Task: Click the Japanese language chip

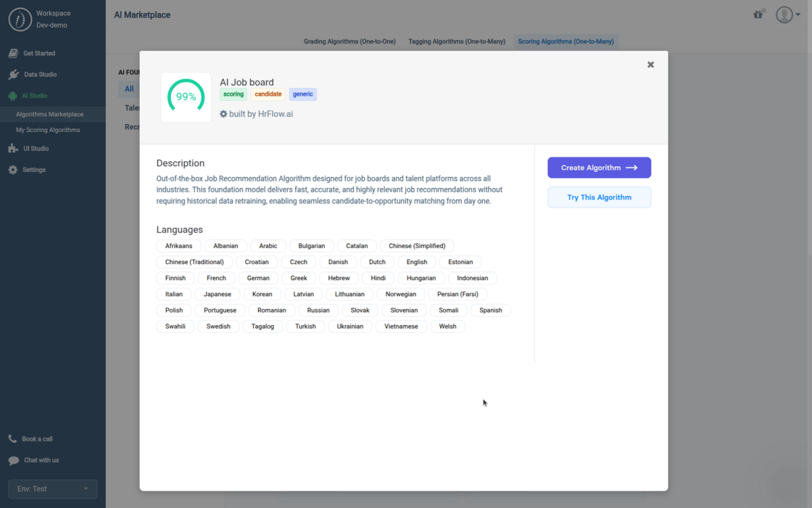Action: pos(217,294)
